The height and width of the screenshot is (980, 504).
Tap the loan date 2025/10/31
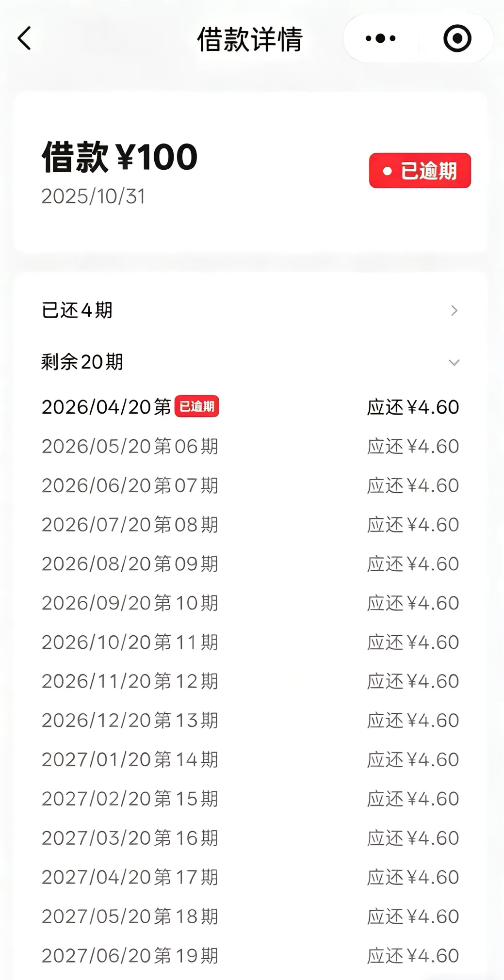tap(94, 196)
